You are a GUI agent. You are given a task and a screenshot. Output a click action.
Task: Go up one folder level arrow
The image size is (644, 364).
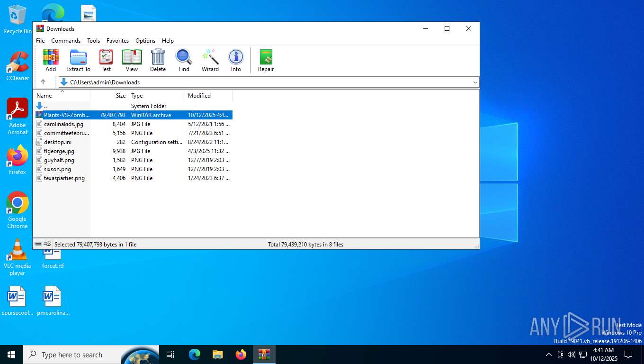[x=43, y=82]
